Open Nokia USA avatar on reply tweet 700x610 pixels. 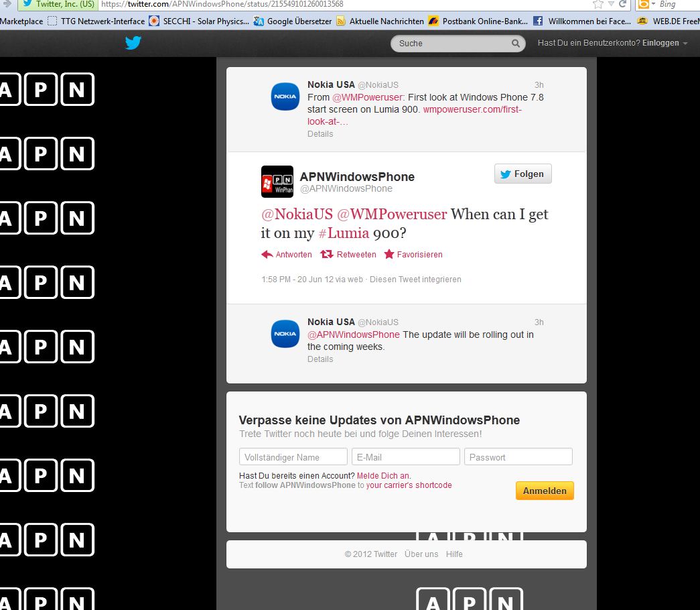click(285, 333)
